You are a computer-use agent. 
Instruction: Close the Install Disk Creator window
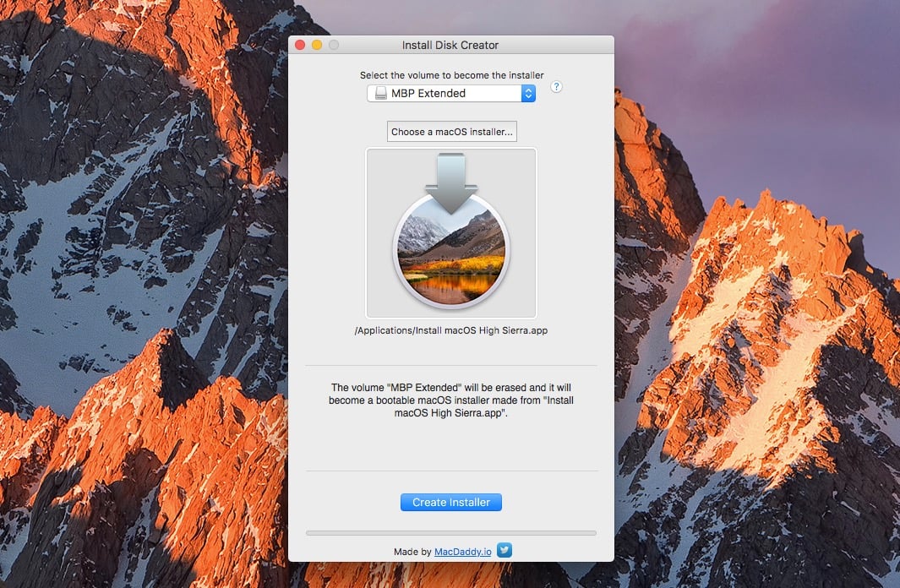pos(300,45)
